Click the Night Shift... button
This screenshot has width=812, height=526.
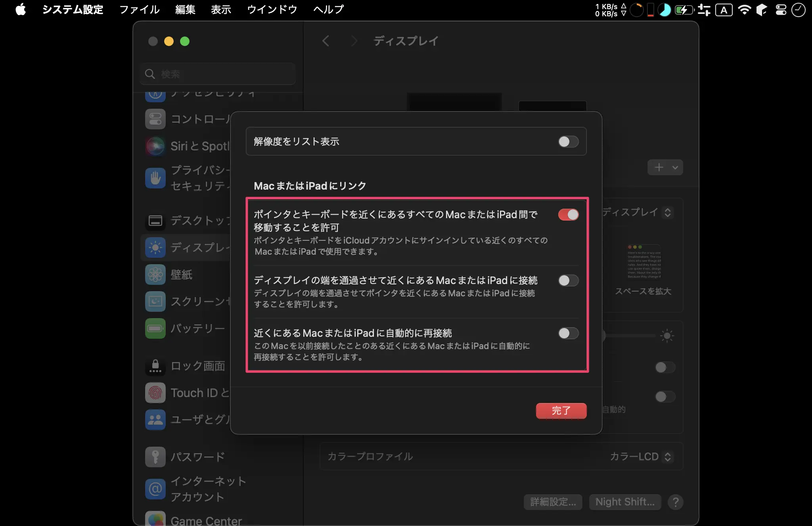tap(625, 502)
